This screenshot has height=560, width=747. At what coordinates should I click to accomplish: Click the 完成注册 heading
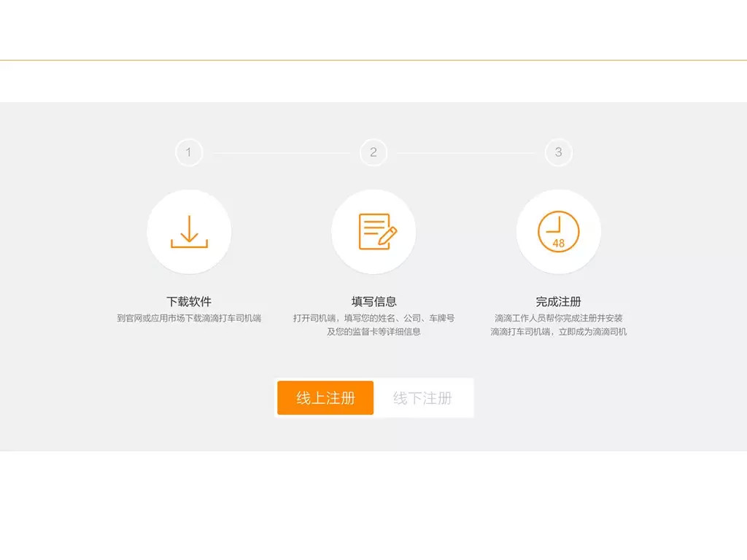(x=558, y=301)
